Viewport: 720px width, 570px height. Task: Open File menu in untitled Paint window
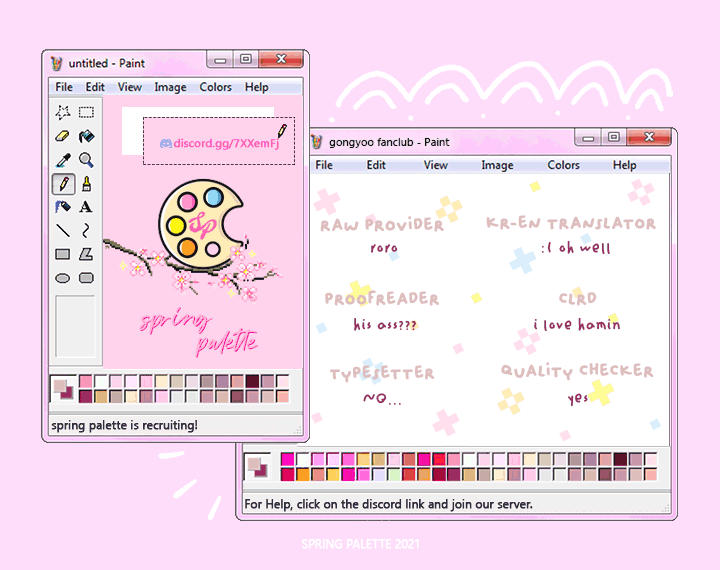click(x=64, y=87)
